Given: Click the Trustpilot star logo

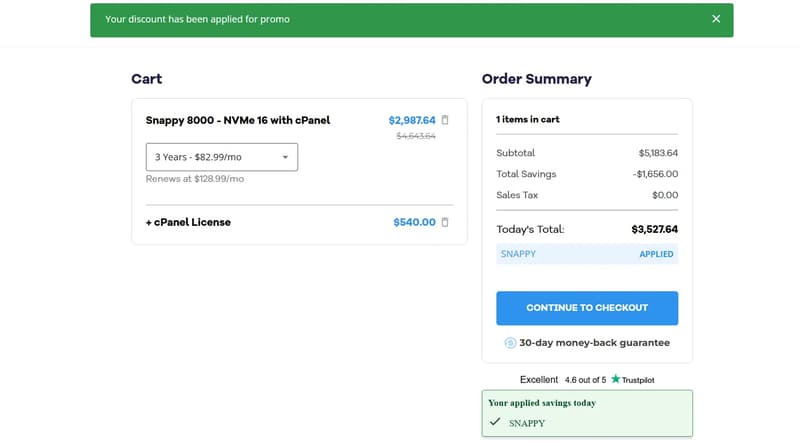Looking at the screenshot, I should point(616,379).
